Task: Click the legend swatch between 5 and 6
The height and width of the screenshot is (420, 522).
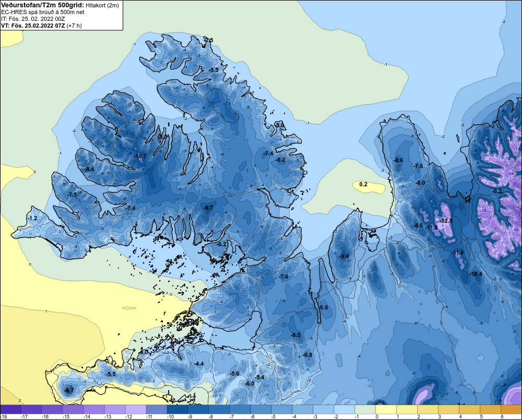Action: tap(490, 410)
